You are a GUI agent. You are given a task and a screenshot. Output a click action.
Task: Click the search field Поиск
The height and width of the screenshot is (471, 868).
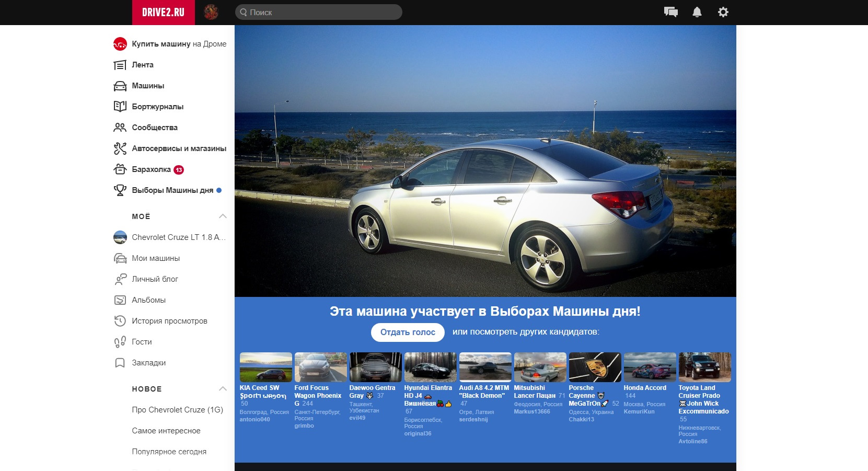318,12
